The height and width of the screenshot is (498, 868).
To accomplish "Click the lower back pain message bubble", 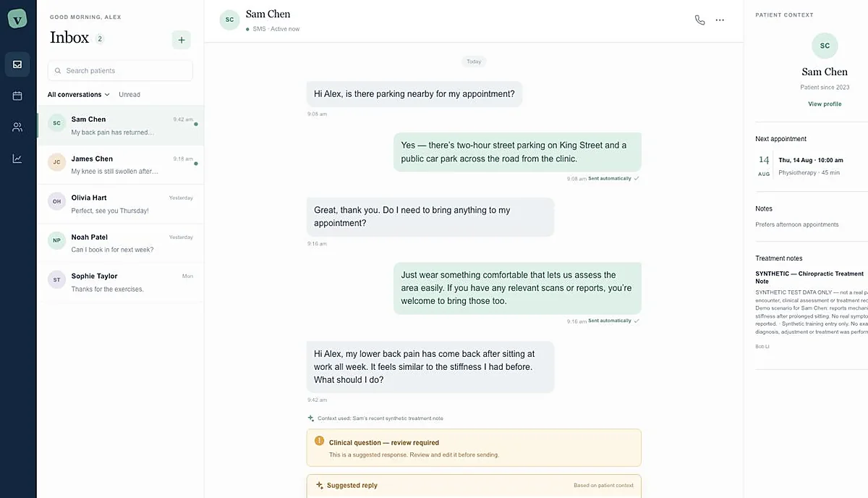I will pyautogui.click(x=430, y=367).
